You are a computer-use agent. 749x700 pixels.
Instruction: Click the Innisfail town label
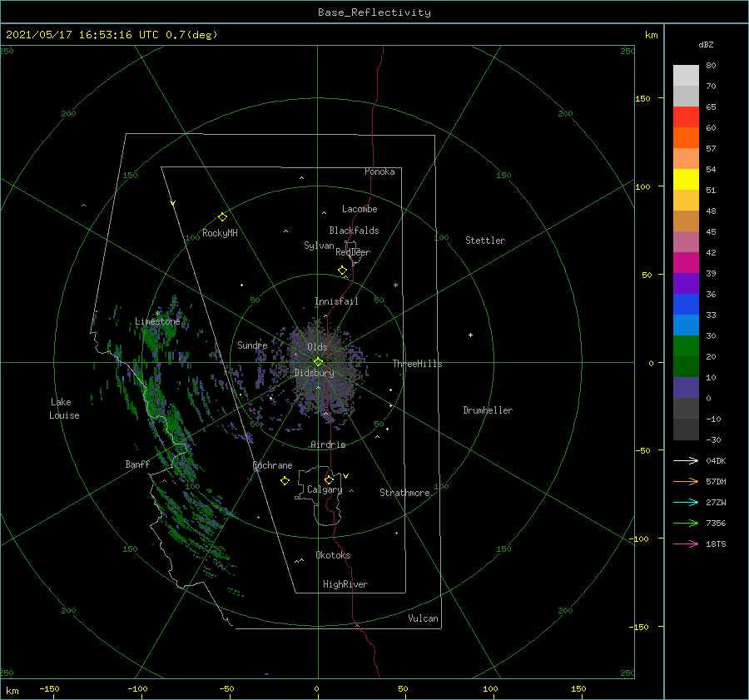[336, 301]
